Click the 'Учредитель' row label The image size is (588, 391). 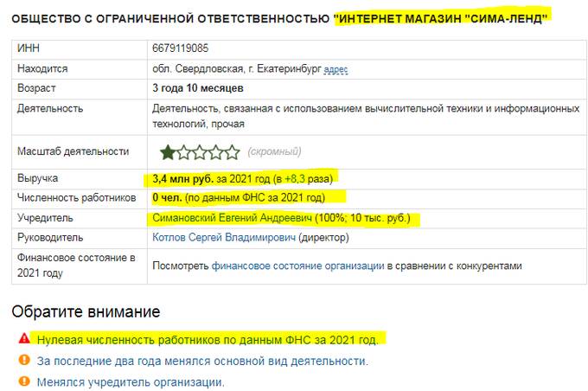point(45,218)
